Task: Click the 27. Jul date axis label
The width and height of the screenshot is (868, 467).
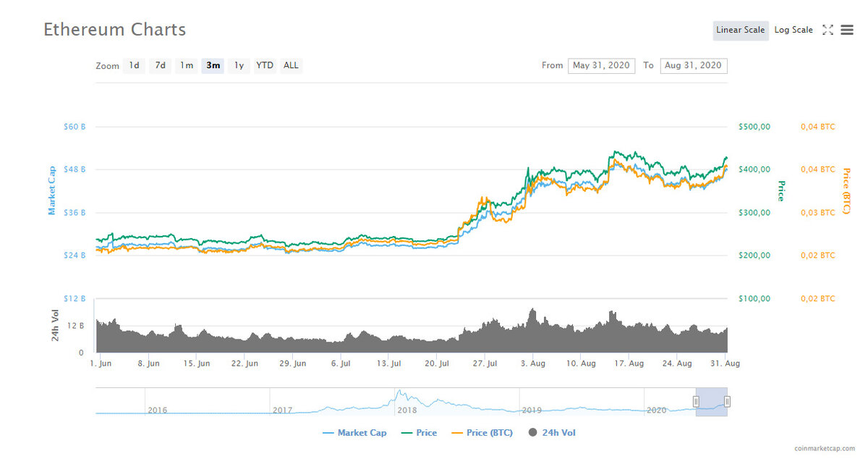Action: click(486, 363)
